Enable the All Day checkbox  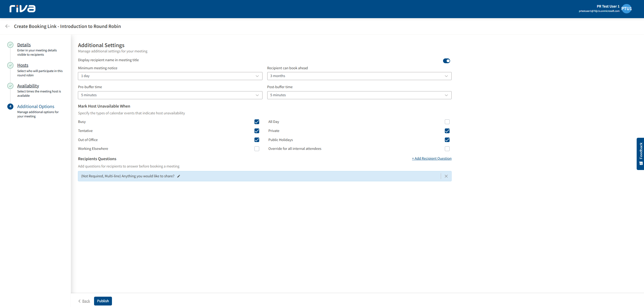447,122
